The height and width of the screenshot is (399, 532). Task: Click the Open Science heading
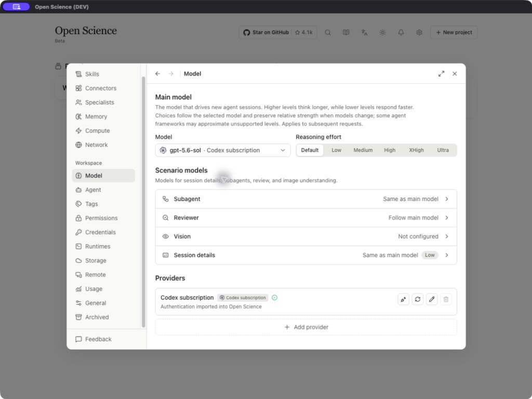coord(86,31)
